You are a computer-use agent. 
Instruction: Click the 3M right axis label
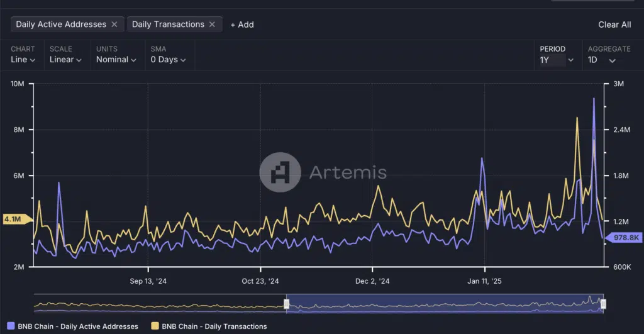(x=619, y=84)
